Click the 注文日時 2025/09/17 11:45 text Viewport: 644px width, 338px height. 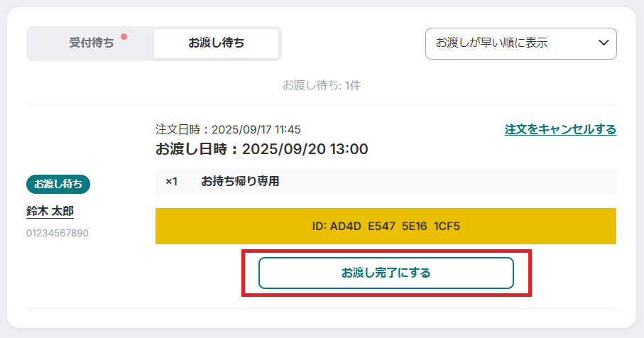(x=228, y=130)
